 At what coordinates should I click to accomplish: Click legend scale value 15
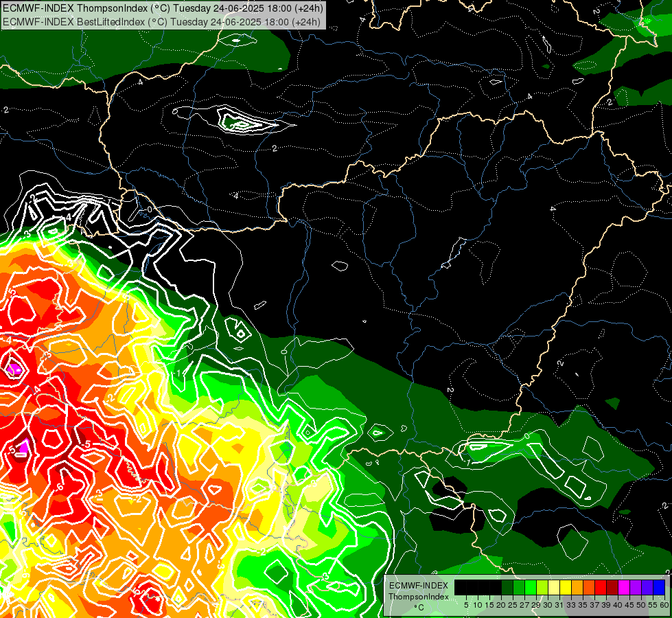pyautogui.click(x=489, y=605)
